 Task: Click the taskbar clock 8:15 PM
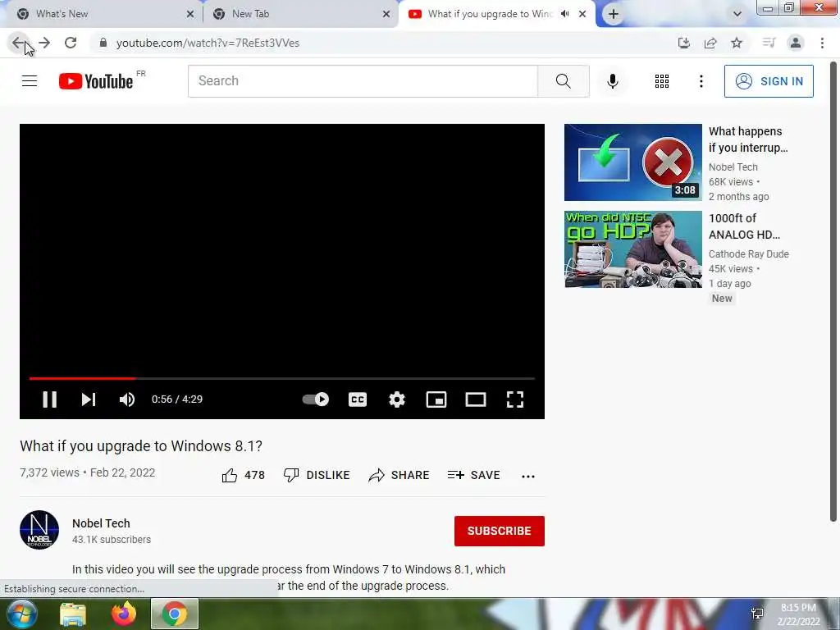click(x=798, y=608)
